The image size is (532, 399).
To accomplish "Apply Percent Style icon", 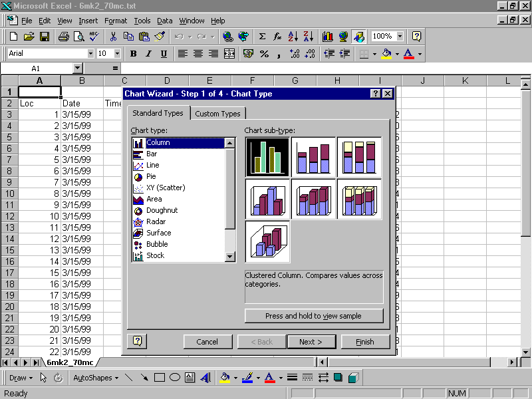I will click(x=264, y=54).
